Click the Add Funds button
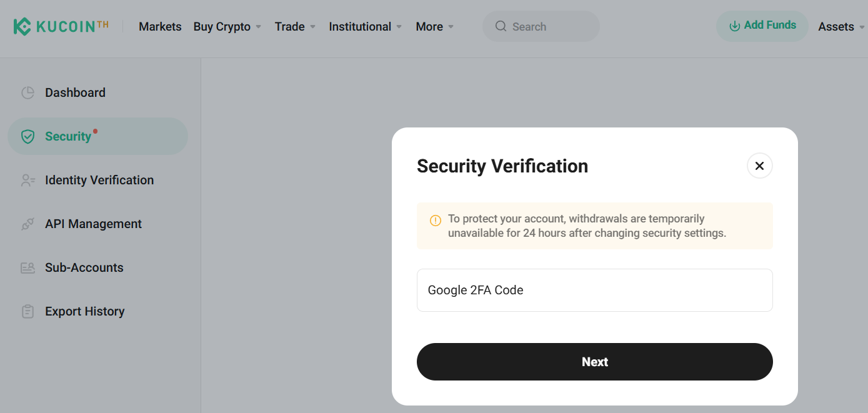 click(762, 26)
